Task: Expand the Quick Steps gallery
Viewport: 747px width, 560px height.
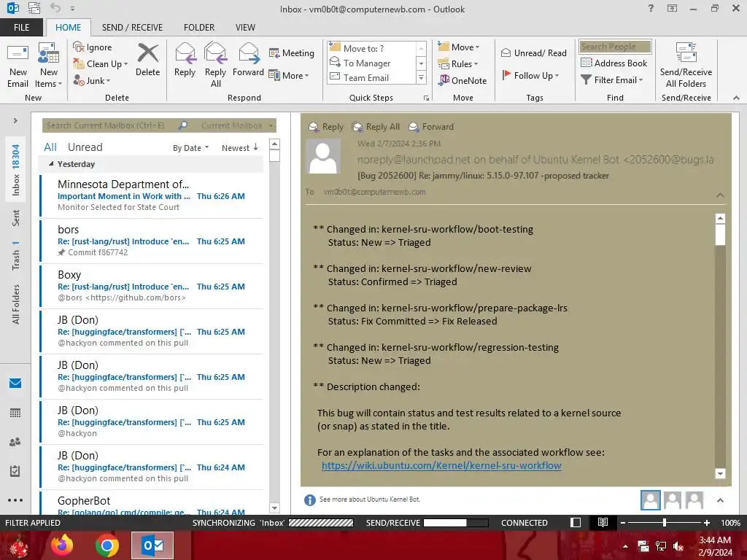Action: 421,77
